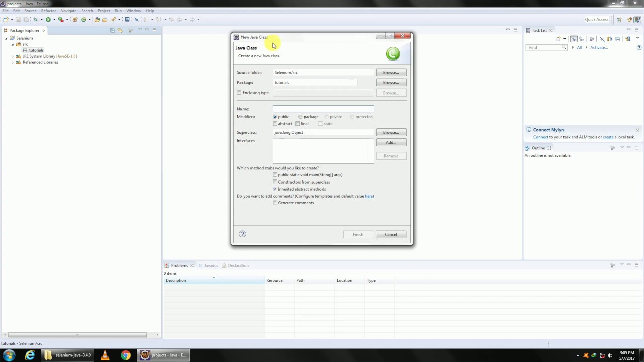Click the Debug bug toolbar icon
The height and width of the screenshot is (362, 644).
pos(36,20)
